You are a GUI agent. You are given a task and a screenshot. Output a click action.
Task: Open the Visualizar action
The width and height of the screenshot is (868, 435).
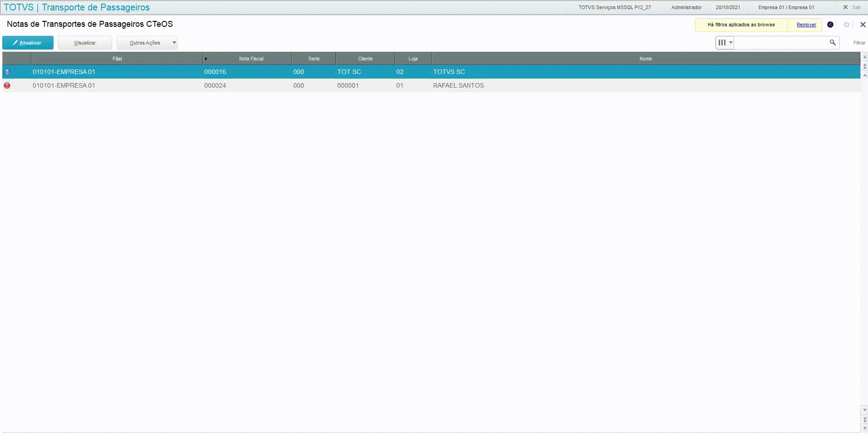pyautogui.click(x=85, y=43)
